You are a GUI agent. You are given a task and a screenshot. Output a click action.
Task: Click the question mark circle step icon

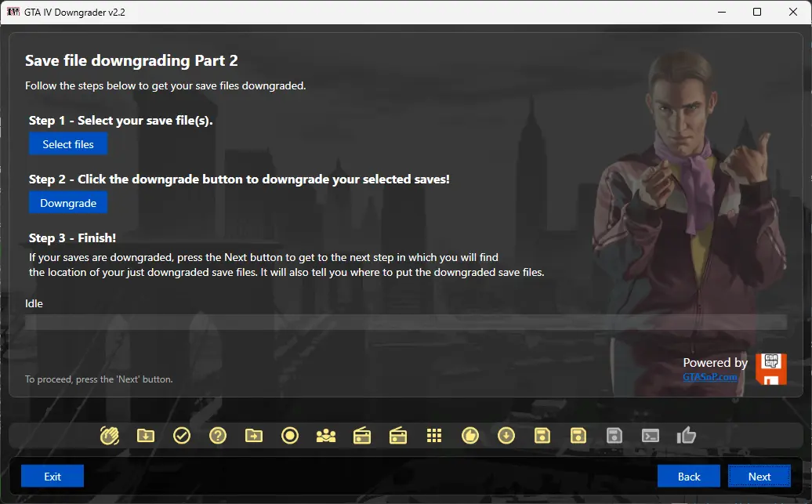coord(218,436)
